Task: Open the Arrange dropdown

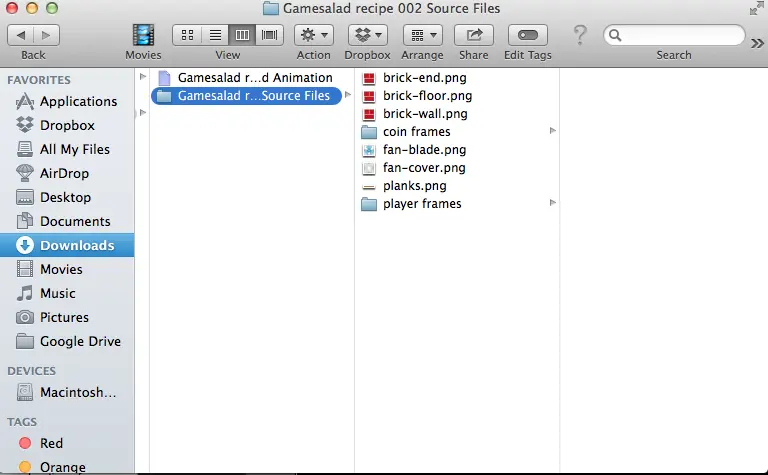Action: click(422, 35)
